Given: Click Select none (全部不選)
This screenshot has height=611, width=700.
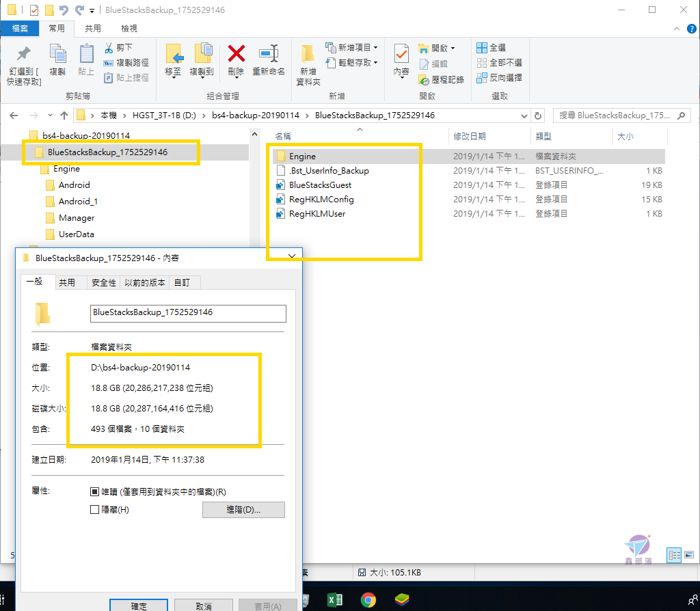Looking at the screenshot, I should [x=499, y=63].
